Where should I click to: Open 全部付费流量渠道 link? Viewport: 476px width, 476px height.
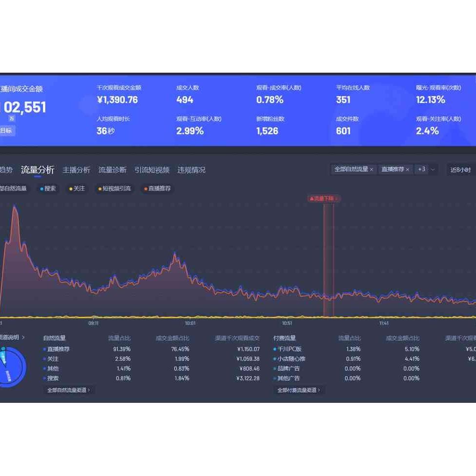tap(299, 390)
